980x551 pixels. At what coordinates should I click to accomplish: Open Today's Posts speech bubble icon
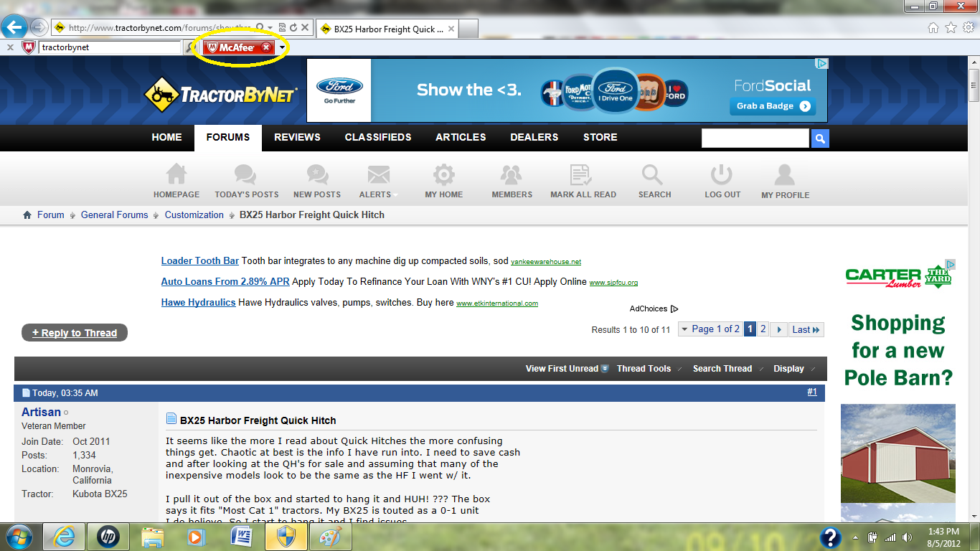click(x=245, y=175)
